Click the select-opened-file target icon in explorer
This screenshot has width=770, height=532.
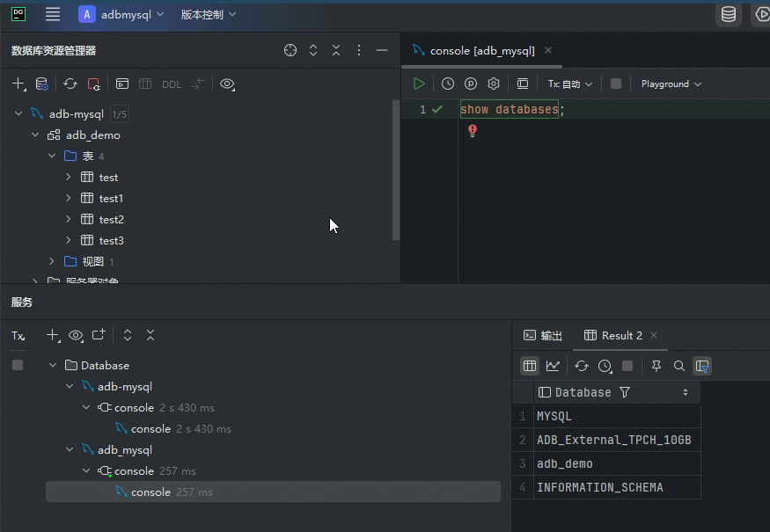click(290, 50)
